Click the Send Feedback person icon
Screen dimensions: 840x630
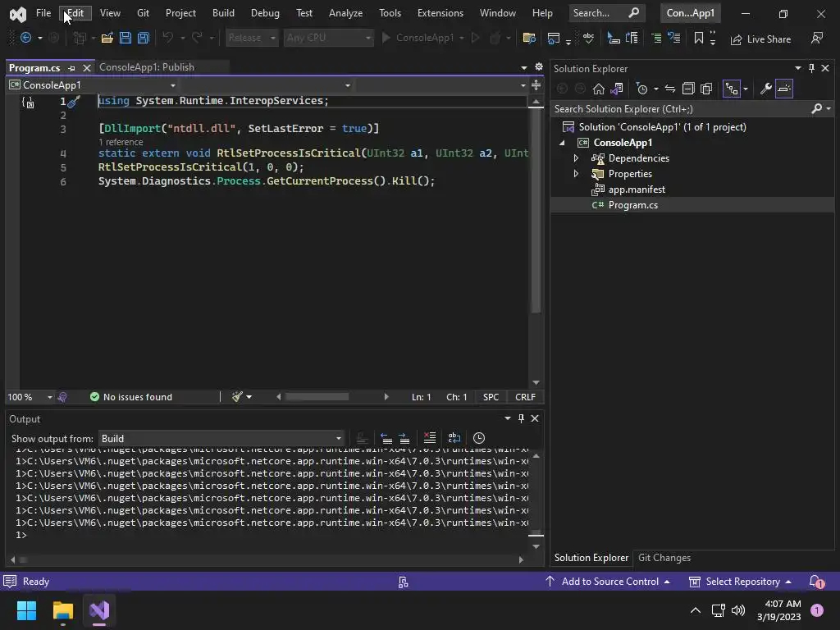[817, 38]
